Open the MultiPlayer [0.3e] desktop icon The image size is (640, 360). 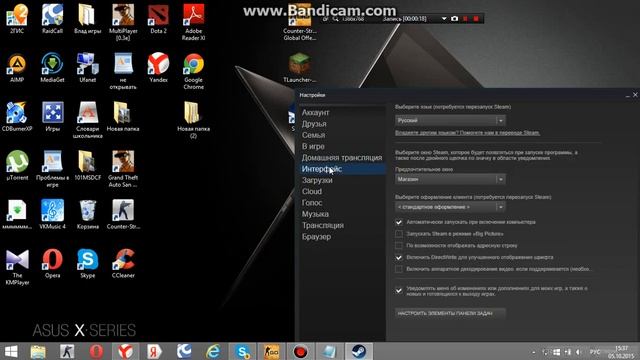(123, 22)
